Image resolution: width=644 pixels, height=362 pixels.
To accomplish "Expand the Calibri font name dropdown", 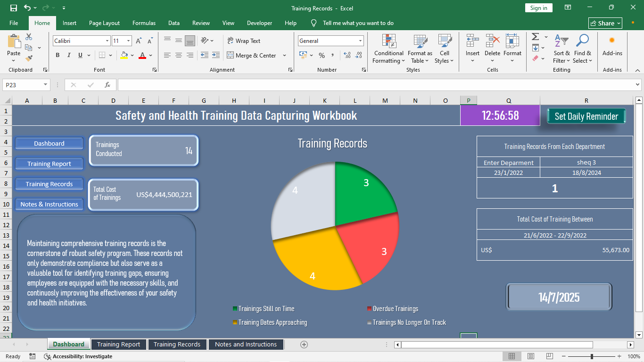I will tap(107, 41).
